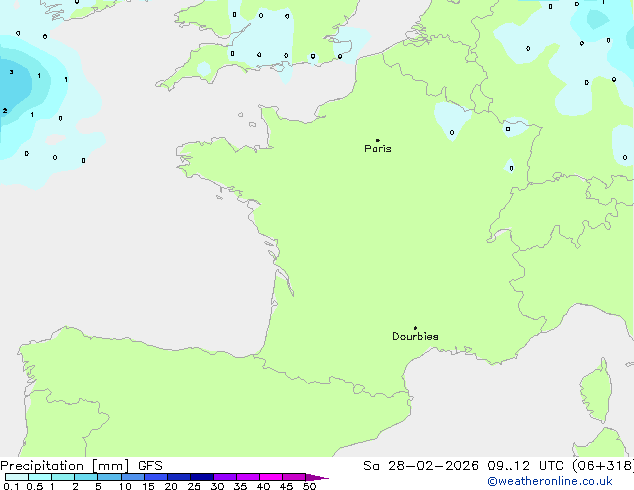
Task: Click the 3 mm precipitation value on map
Action: click(12, 72)
